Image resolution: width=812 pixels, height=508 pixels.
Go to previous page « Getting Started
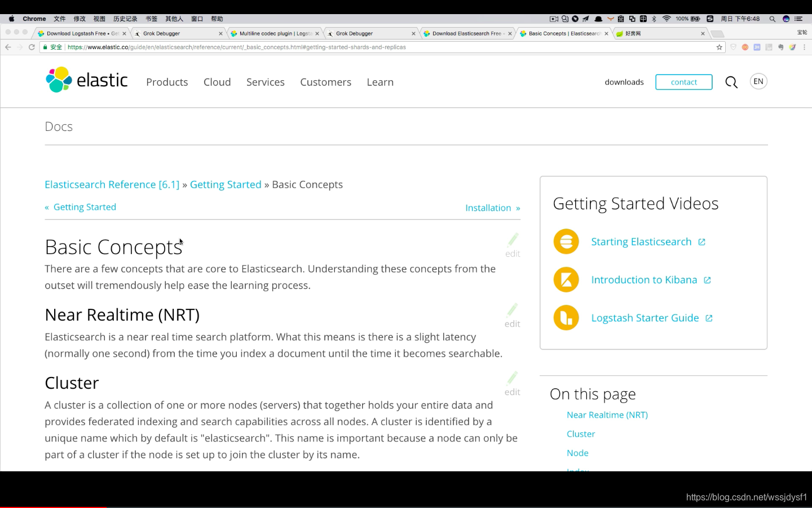pos(81,207)
